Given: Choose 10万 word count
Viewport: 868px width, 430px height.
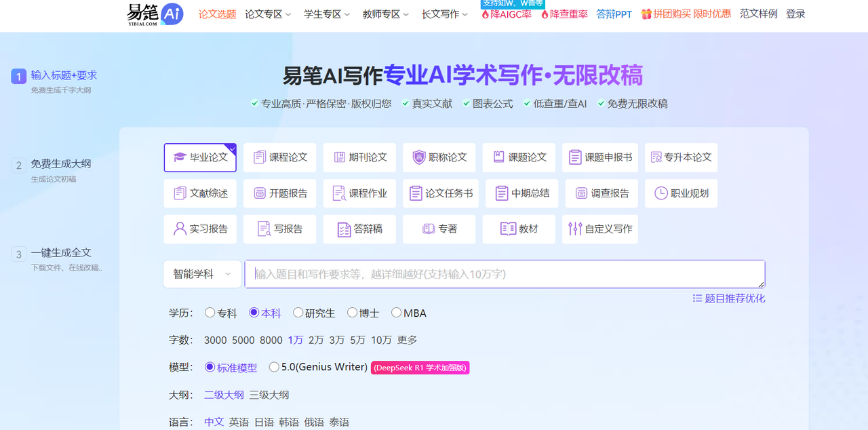Looking at the screenshot, I should [x=381, y=340].
